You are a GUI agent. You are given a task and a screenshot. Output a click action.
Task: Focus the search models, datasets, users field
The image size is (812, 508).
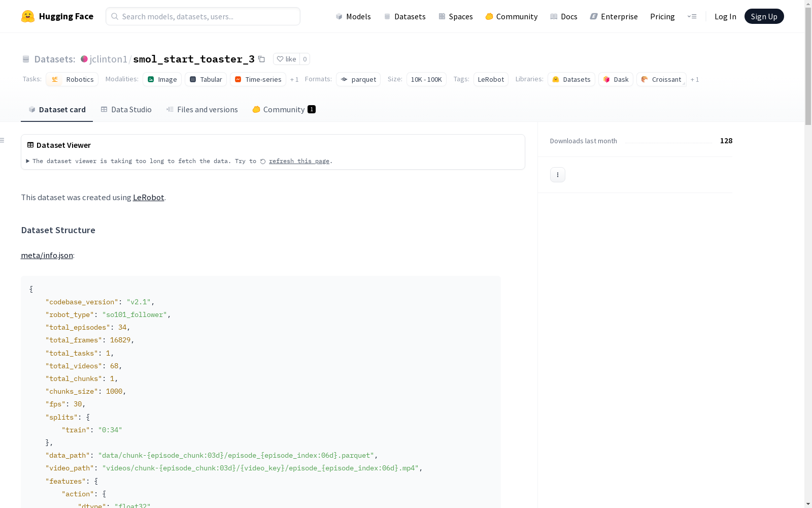[x=203, y=16]
